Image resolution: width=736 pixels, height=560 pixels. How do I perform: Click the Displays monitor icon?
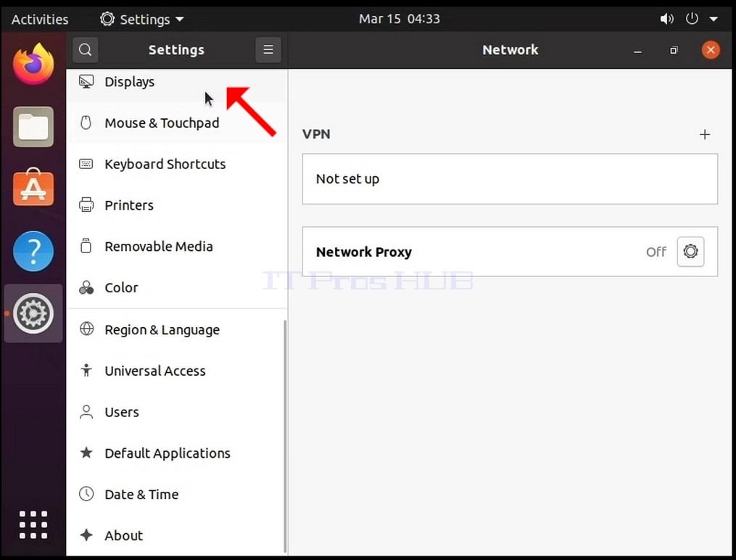pyautogui.click(x=86, y=82)
